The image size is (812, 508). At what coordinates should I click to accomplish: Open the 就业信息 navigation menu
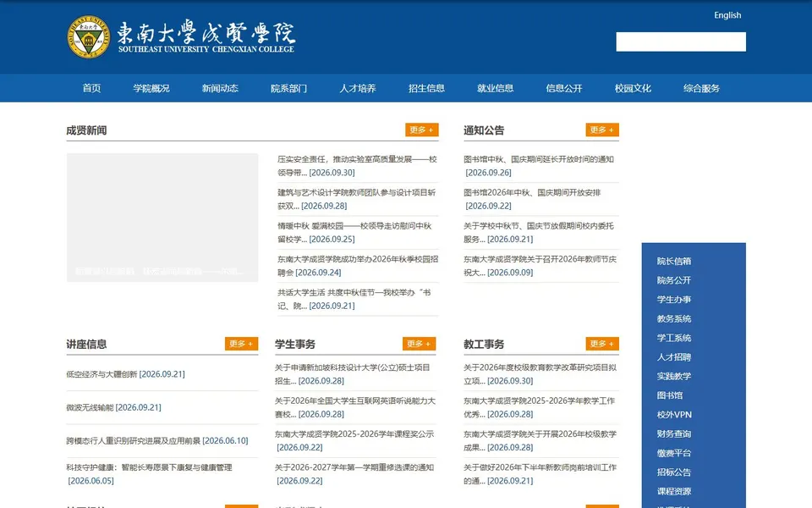[495, 88]
